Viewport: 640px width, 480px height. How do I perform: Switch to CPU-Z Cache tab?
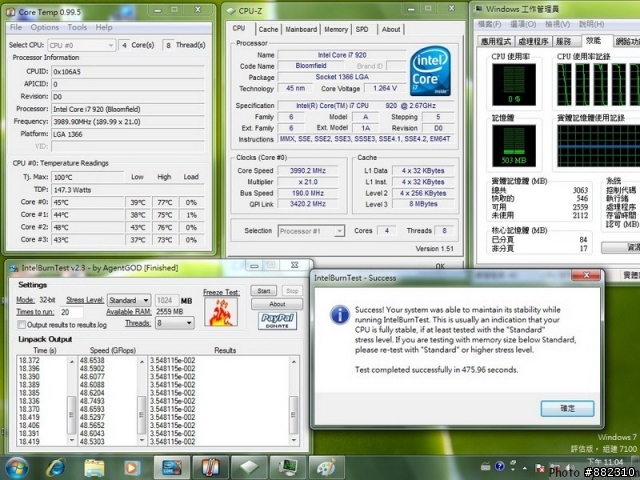(268, 29)
